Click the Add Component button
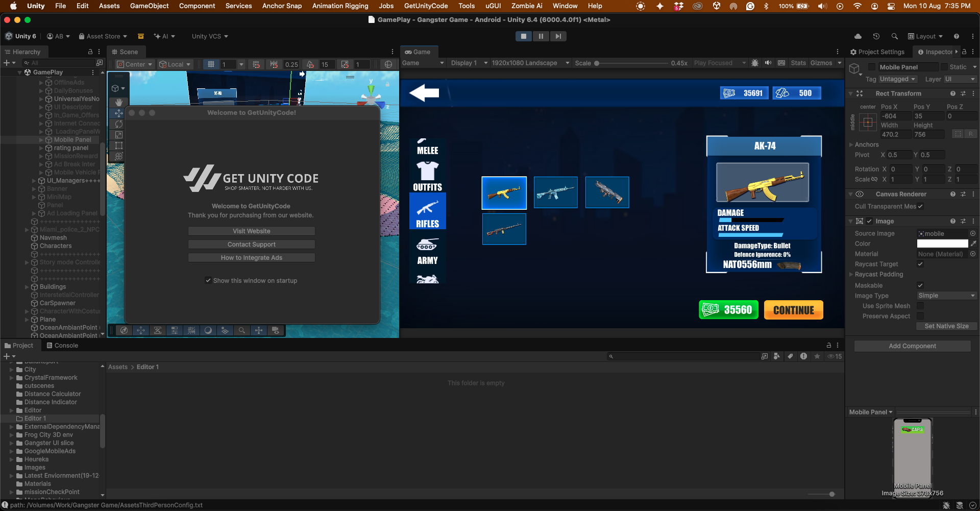This screenshot has width=980, height=511. click(913, 346)
